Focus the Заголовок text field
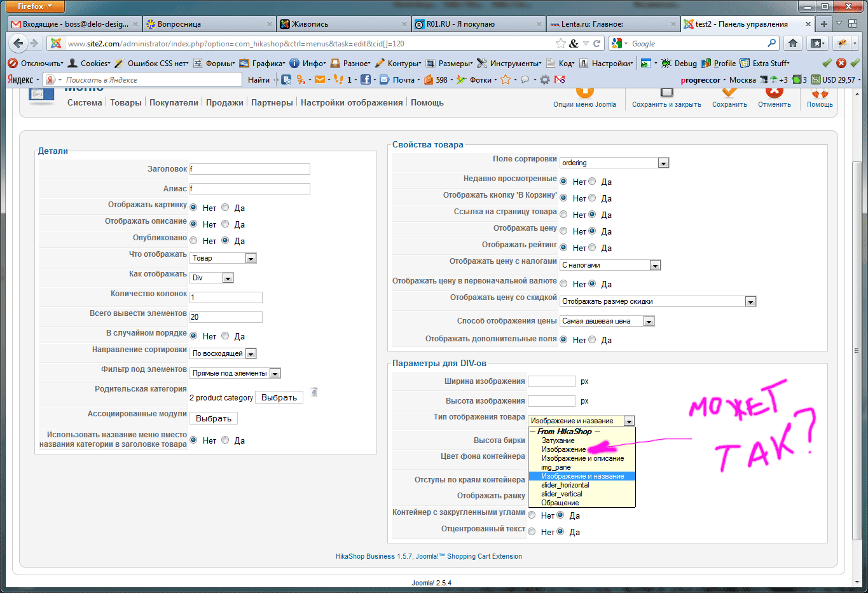Screen dimensions: 868x593 point(250,169)
